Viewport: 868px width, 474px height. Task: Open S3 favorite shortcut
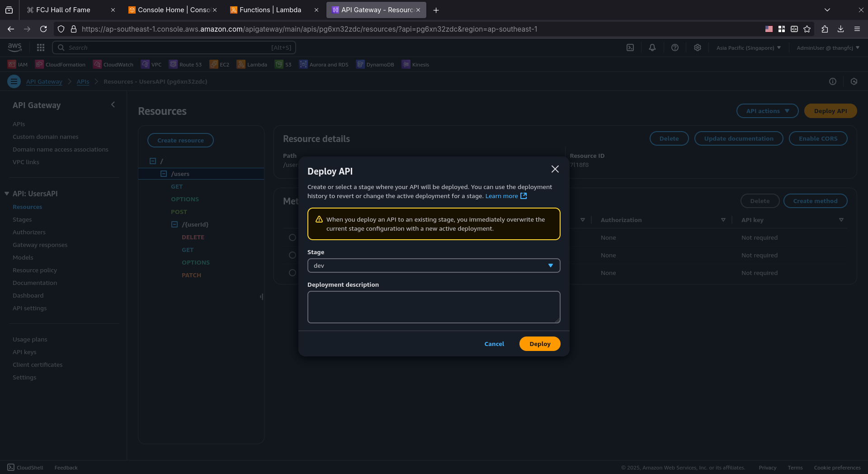(283, 64)
